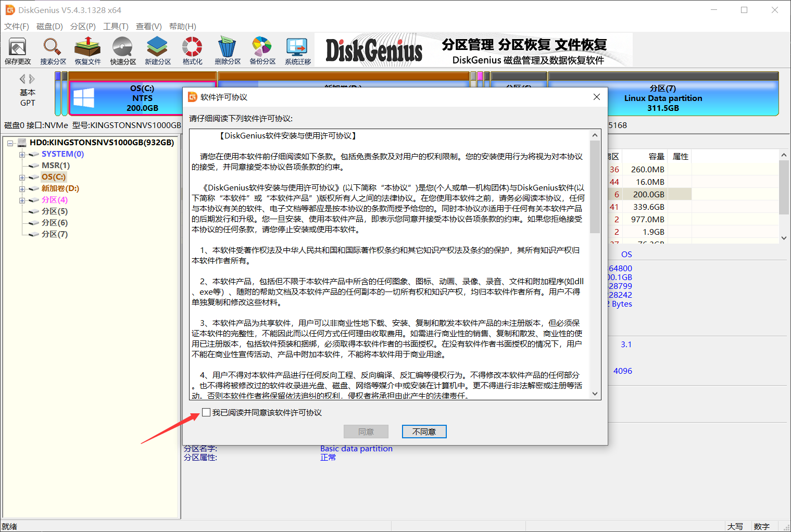Screen dimensions: 791x532
Task: Click the license text scroll down arrow
Action: pos(595,394)
